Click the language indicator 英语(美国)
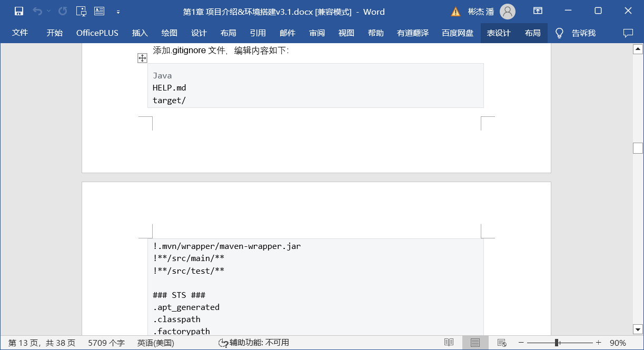 156,343
